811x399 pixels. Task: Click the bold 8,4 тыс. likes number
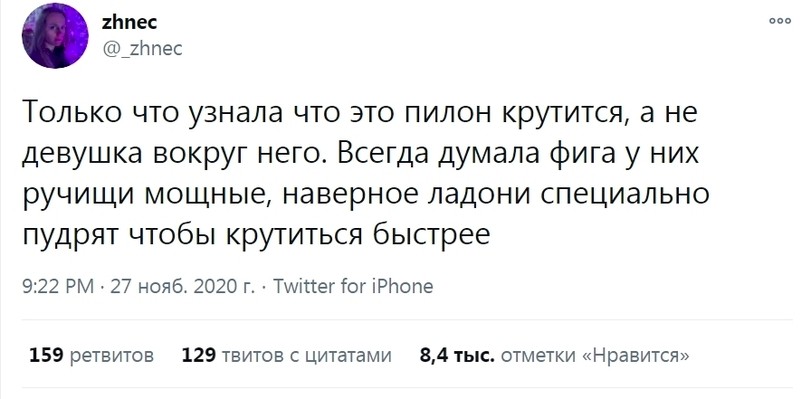(x=457, y=356)
